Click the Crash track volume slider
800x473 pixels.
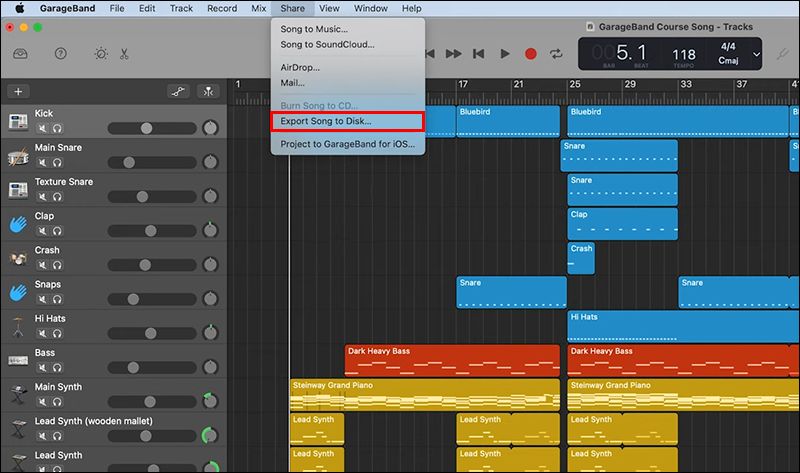click(148, 265)
